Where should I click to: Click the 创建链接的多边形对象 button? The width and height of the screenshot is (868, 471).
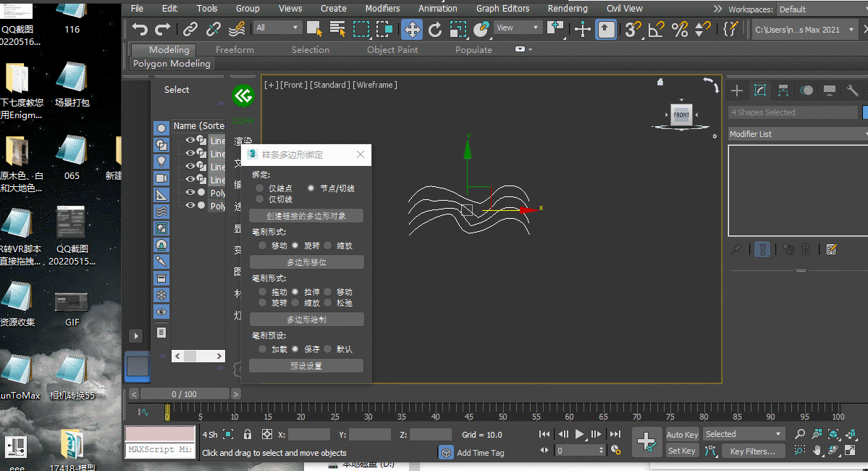(x=306, y=216)
